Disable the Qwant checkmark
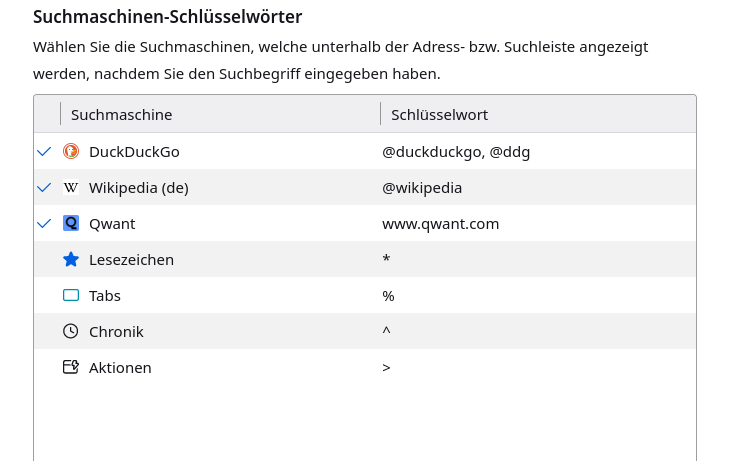The height and width of the screenshot is (461, 744). 44,224
